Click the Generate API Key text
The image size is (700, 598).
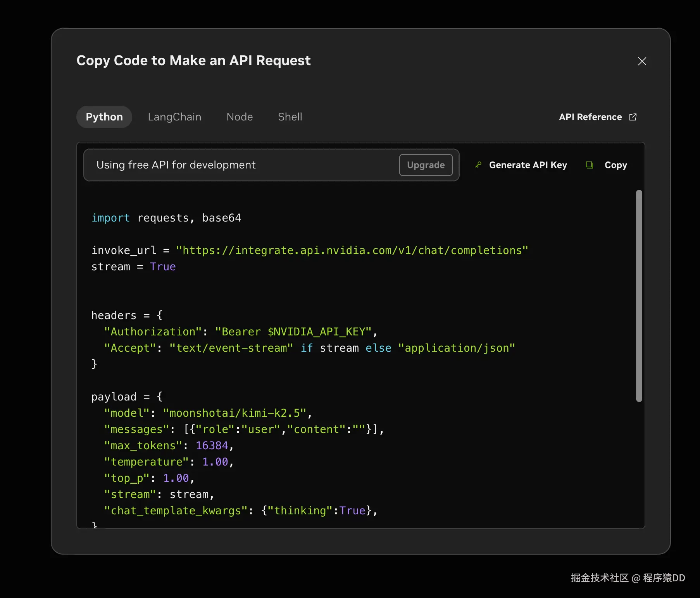tap(528, 165)
